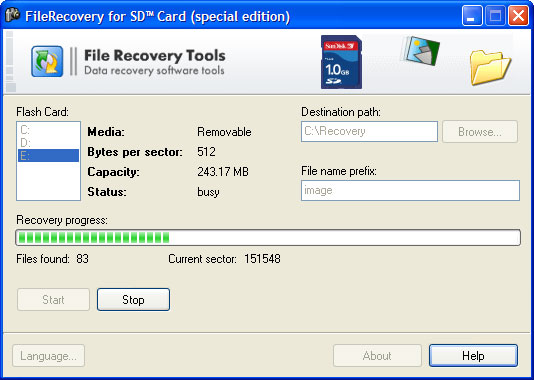Click the Recovery progress bar
Screen dimensions: 534x380
[268, 237]
